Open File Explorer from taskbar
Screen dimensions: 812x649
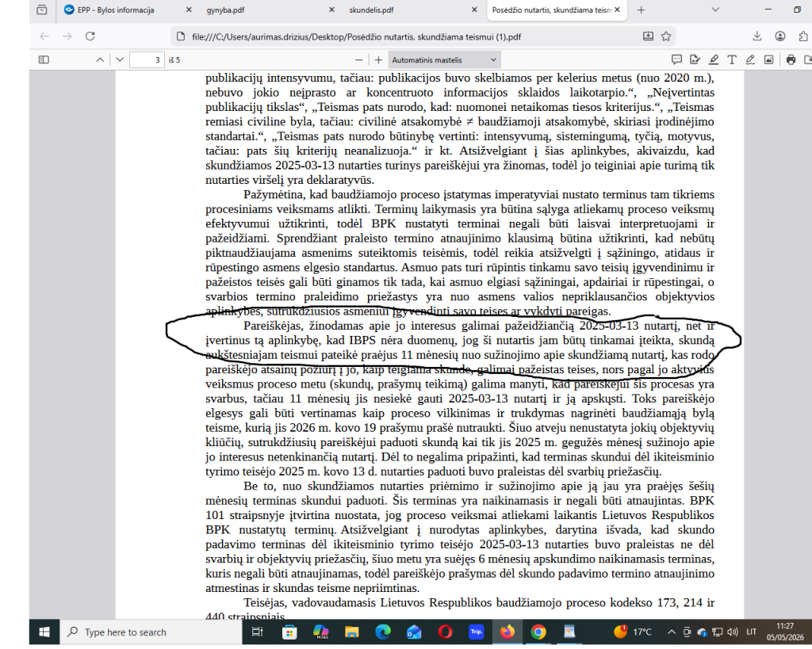coord(352,632)
